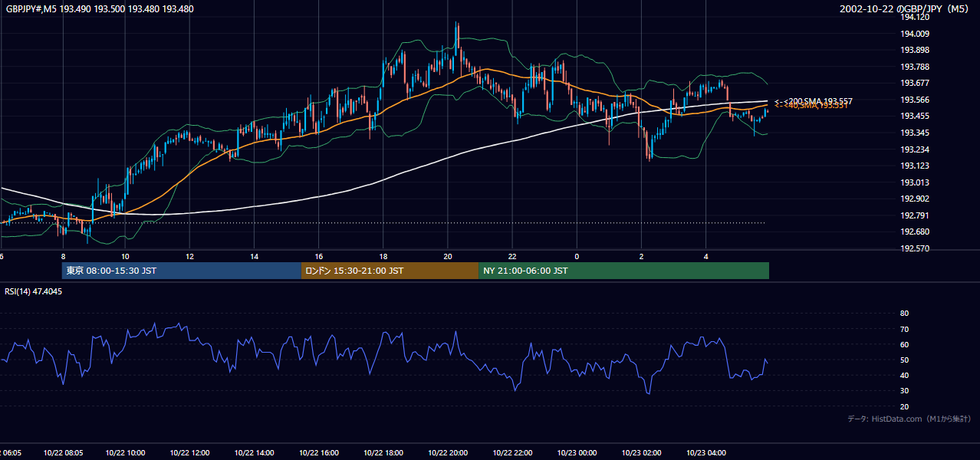Click the price axis value 193.898
The width and height of the screenshot is (980, 460).
point(916,50)
